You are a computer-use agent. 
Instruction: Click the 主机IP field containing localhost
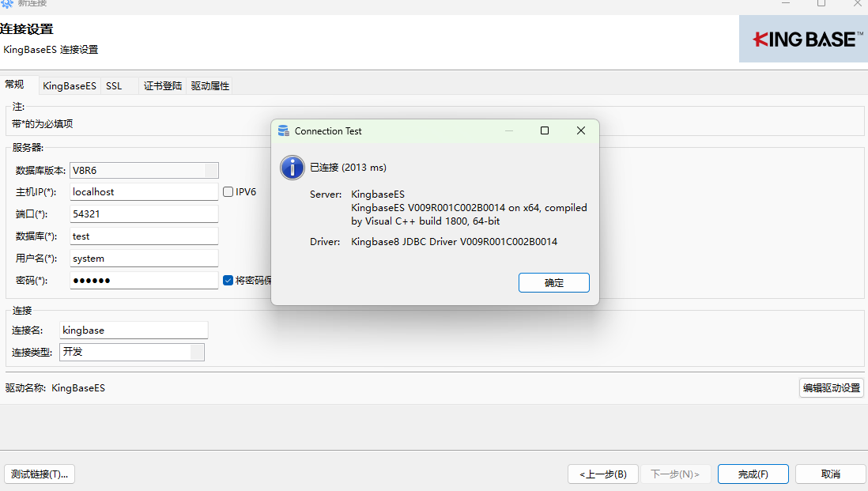(144, 191)
